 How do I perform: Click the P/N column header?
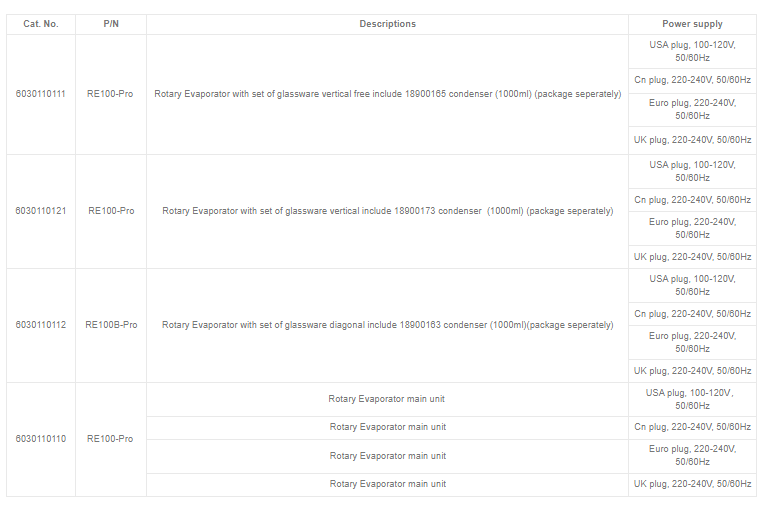coord(111,24)
